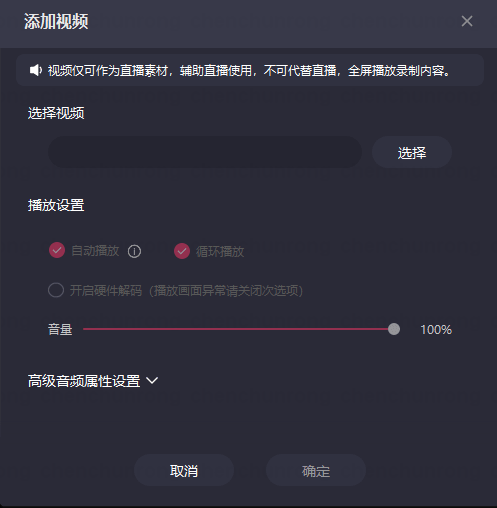Click the 选择 button to browse video
Image resolution: width=497 pixels, height=508 pixels.
(412, 152)
